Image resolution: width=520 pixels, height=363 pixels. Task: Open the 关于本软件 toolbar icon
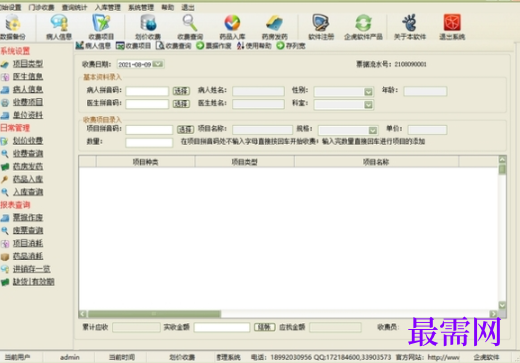pos(410,27)
